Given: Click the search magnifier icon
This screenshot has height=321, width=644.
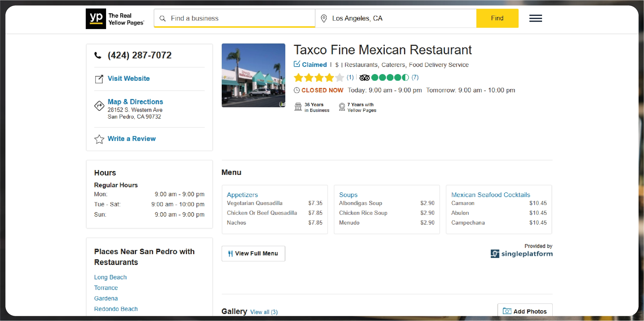Looking at the screenshot, I should coord(162,19).
